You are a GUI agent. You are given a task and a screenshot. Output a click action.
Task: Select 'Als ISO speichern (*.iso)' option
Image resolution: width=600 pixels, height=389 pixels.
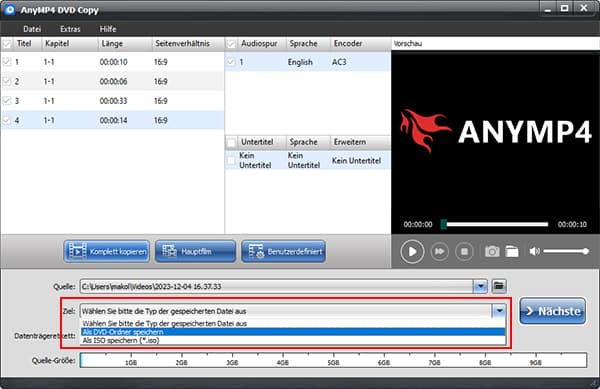[x=293, y=340]
